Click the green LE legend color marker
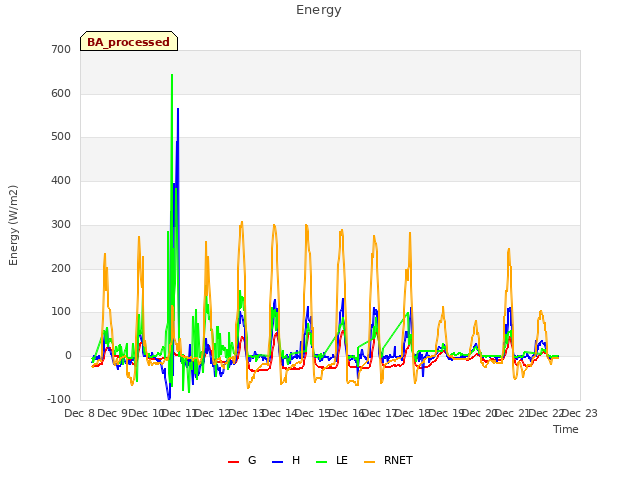The height and width of the screenshot is (480, 640). click(x=322, y=462)
